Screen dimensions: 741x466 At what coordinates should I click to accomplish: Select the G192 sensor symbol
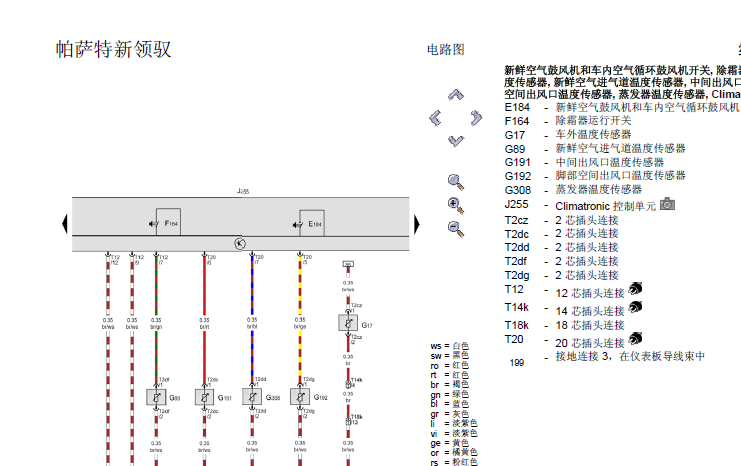(x=300, y=397)
